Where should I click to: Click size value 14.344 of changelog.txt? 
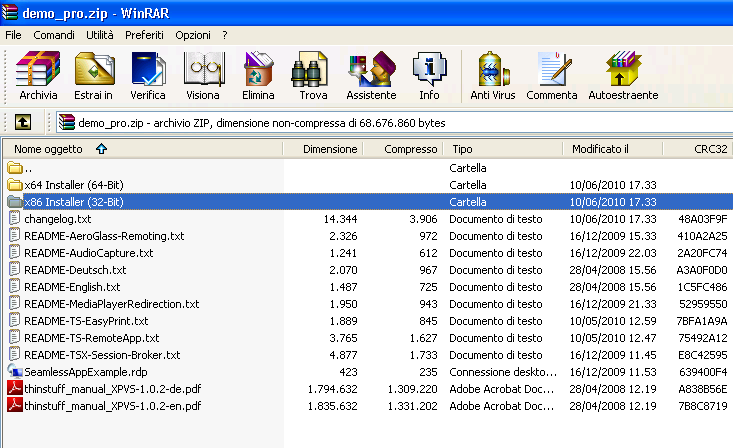pyautogui.click(x=340, y=219)
